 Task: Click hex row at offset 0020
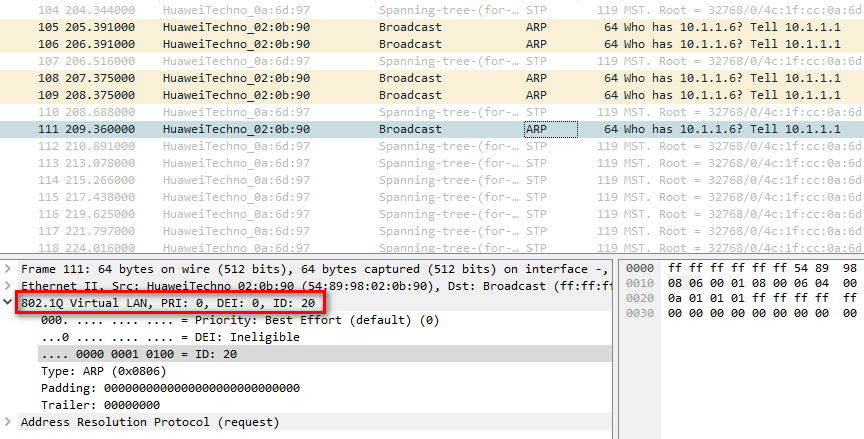tap(742, 298)
